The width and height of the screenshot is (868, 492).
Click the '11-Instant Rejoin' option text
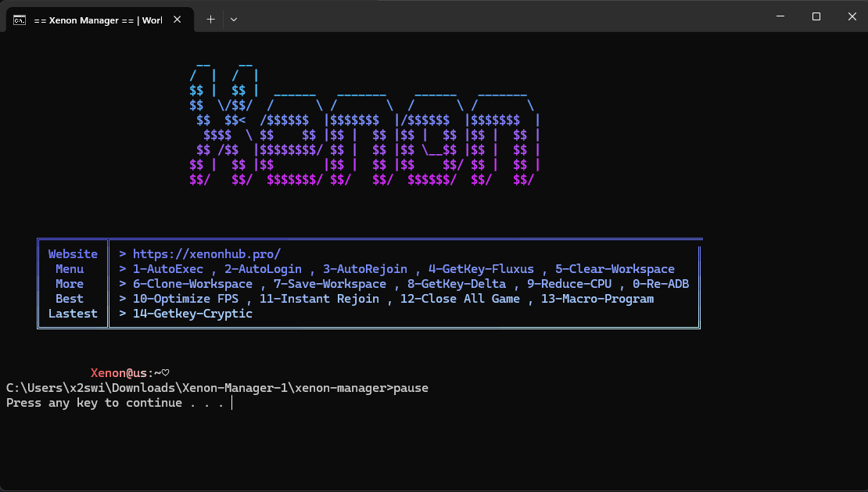(x=319, y=299)
